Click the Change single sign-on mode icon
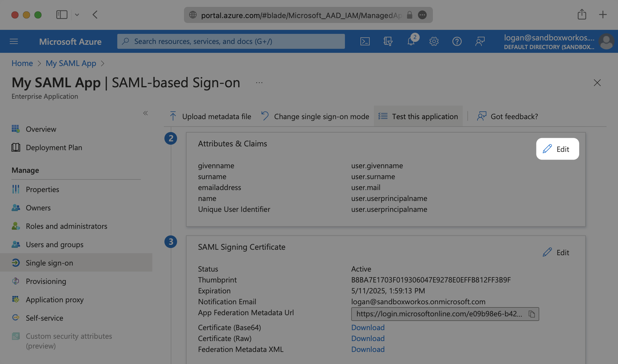Viewport: 618px width, 364px height. pyautogui.click(x=264, y=116)
